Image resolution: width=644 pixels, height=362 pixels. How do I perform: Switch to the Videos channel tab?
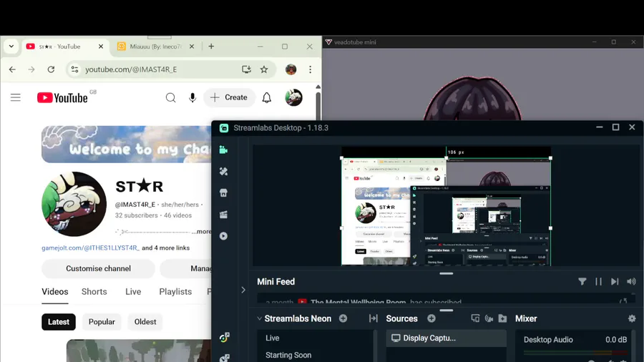coord(54,292)
